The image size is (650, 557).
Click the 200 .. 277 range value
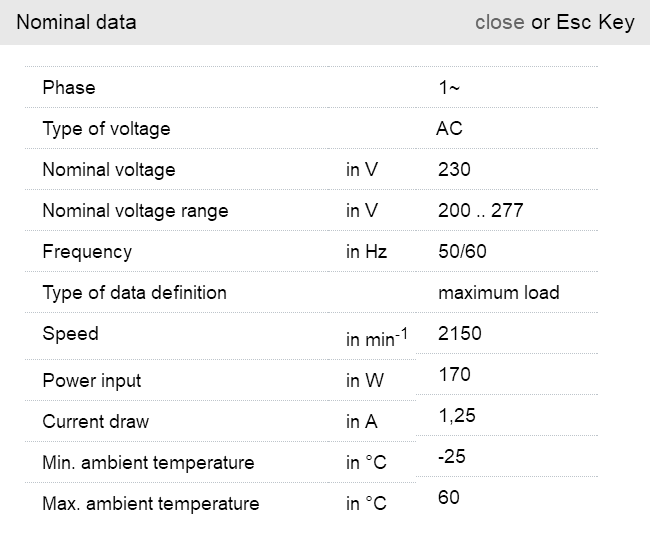click(480, 211)
